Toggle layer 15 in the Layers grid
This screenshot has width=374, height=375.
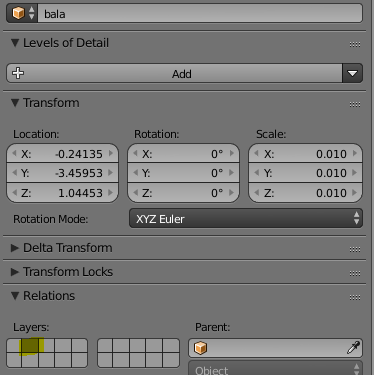80,360
